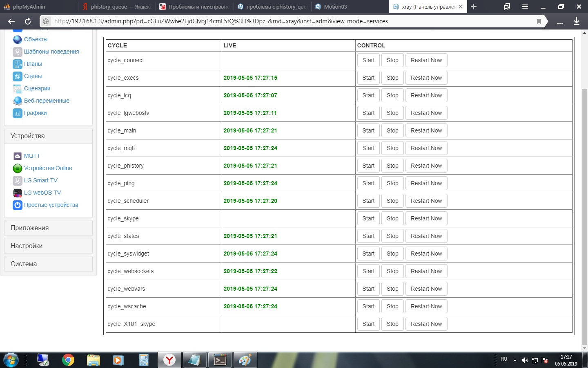The width and height of the screenshot is (588, 368).
Task: Launch Google Chrome from the taskbar
Action: pyautogui.click(x=68, y=360)
